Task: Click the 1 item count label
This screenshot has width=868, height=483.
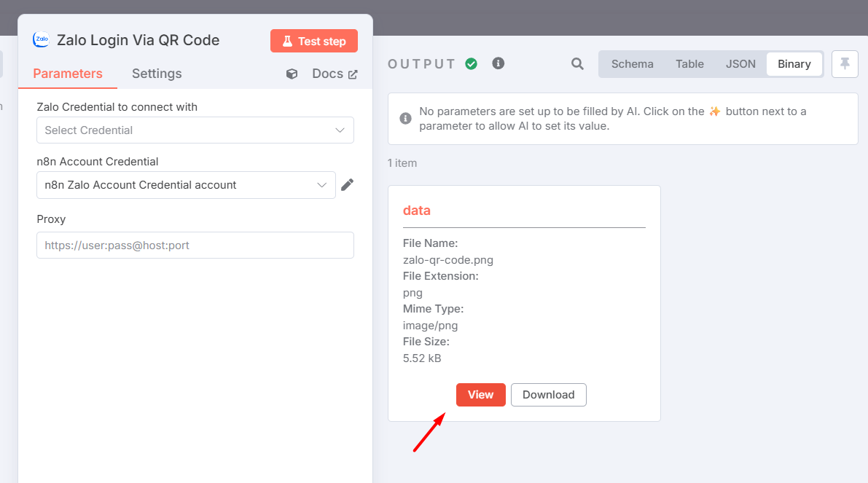Action: click(402, 163)
